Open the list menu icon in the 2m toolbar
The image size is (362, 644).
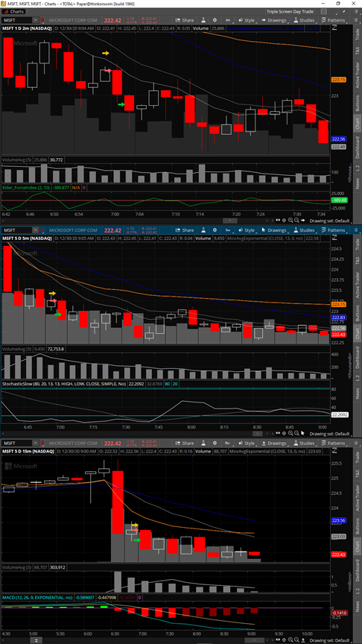355,19
